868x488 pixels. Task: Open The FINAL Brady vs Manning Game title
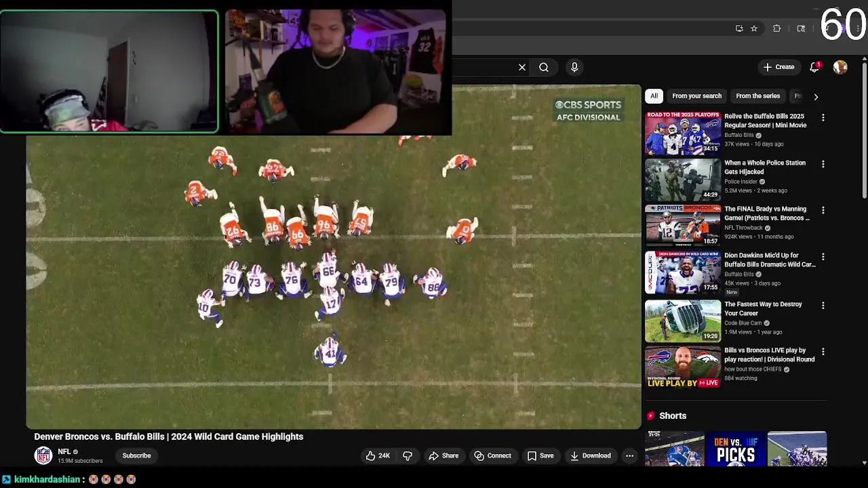point(767,213)
